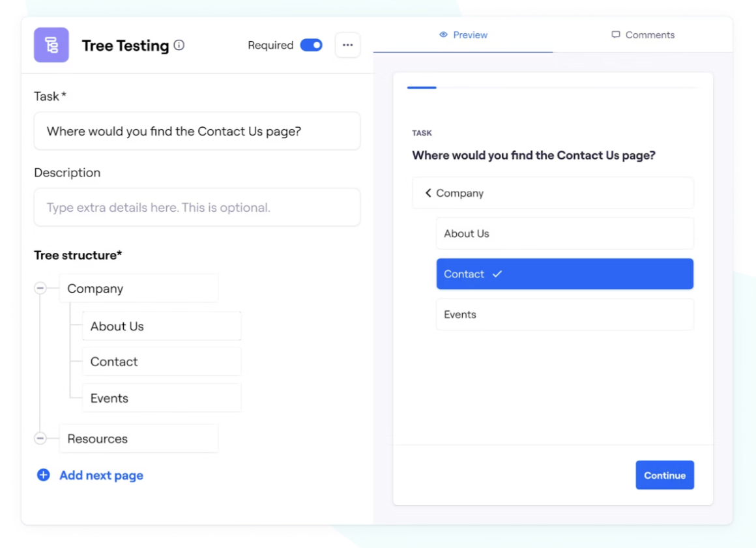This screenshot has width=756, height=548.
Task: Collapse the Company tree node
Action: click(40, 288)
